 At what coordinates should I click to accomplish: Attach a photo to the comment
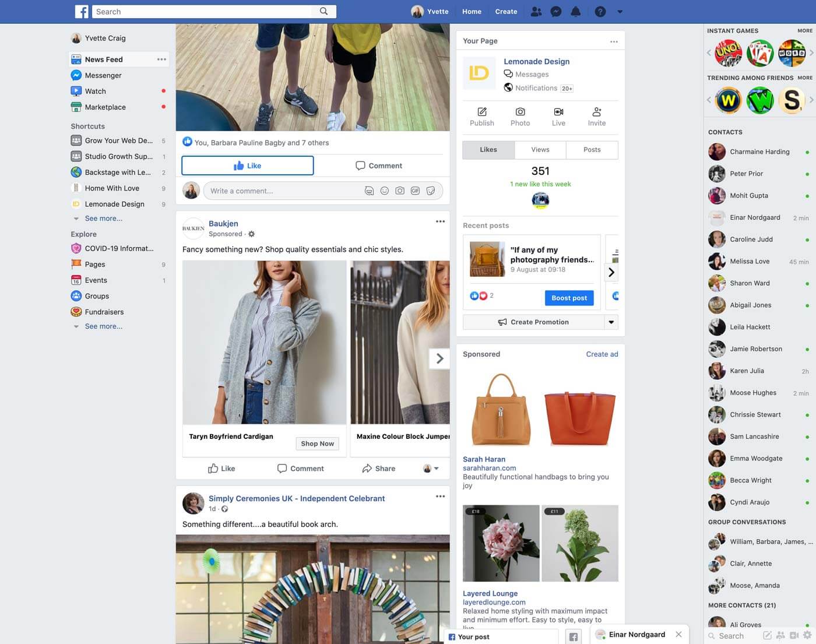(x=400, y=191)
